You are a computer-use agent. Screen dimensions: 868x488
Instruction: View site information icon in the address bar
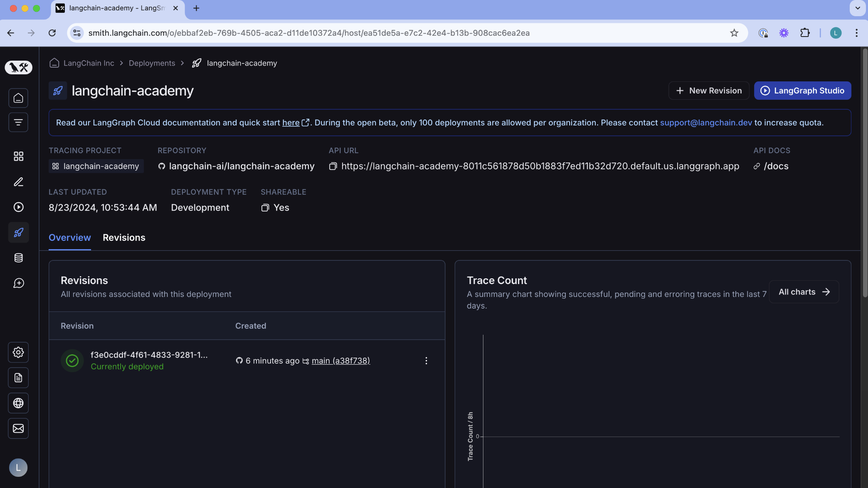[x=77, y=33]
